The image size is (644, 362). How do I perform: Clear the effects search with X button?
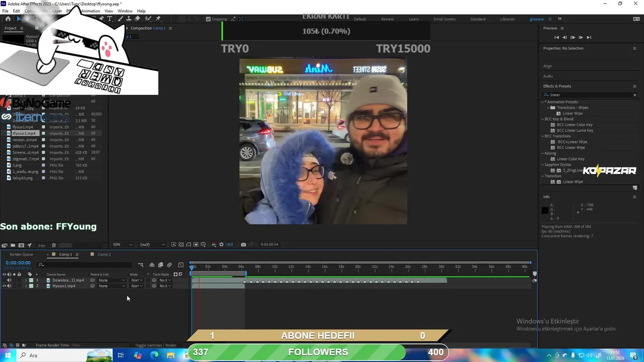coord(634,95)
